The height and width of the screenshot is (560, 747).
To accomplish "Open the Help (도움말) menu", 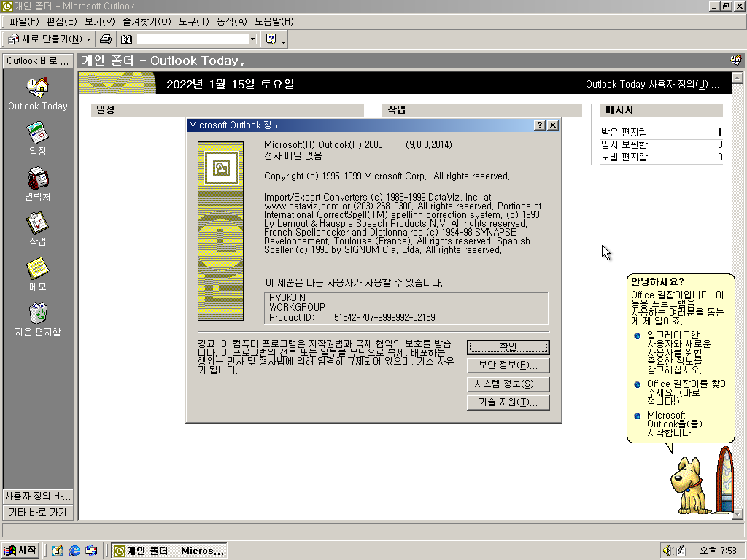I will (x=274, y=21).
